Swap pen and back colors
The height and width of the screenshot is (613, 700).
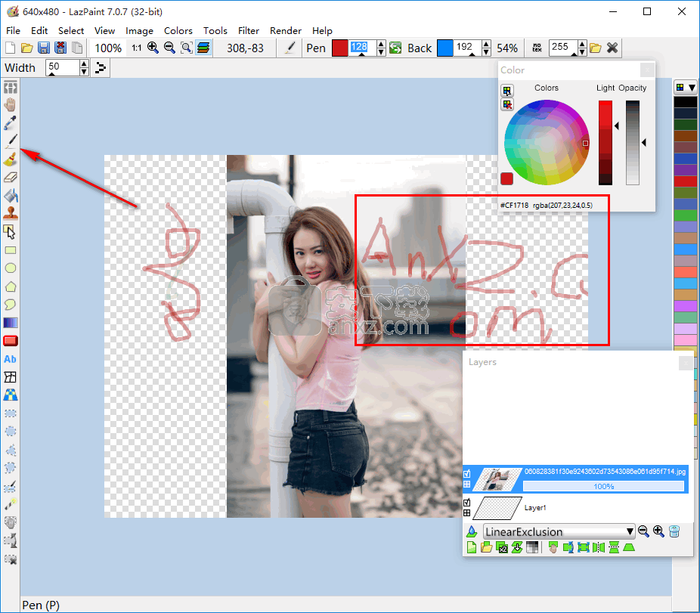click(x=395, y=48)
